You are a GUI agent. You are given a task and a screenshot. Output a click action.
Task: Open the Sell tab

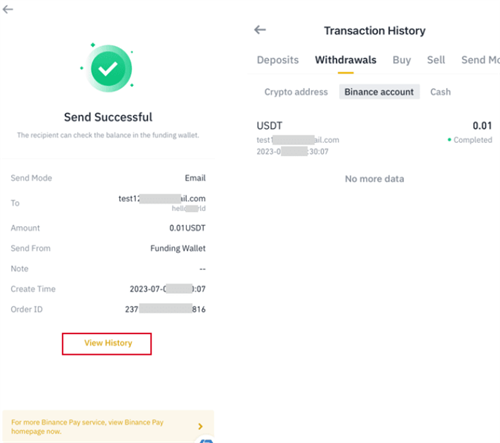point(436,60)
